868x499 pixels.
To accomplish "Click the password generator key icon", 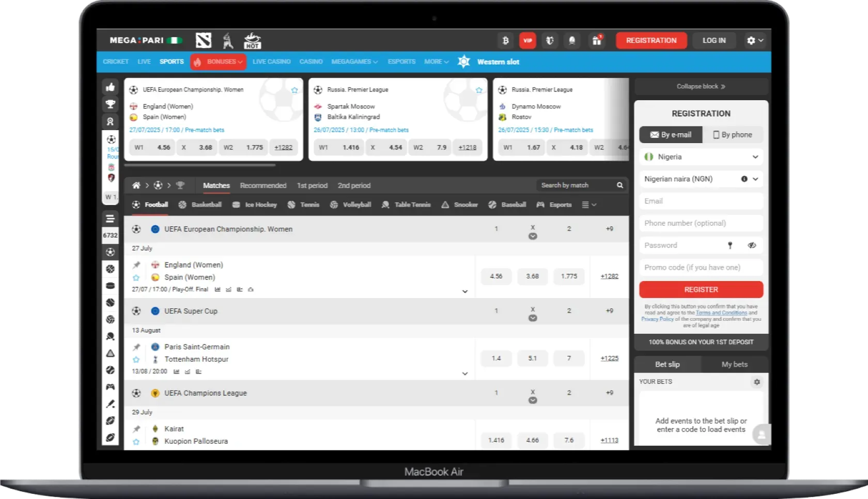I will [x=730, y=245].
